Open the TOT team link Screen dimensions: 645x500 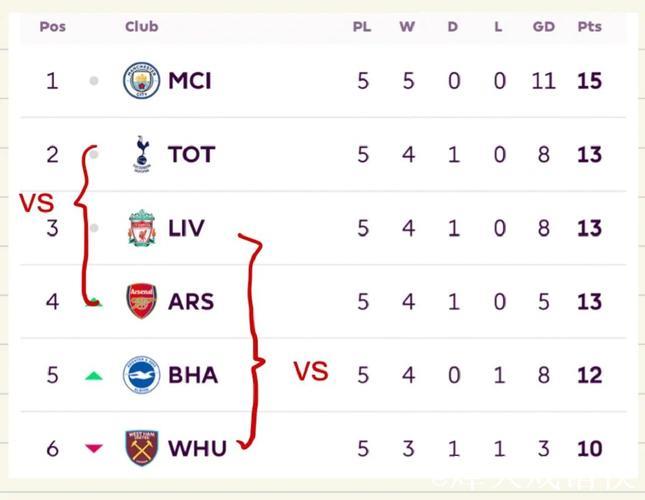[191, 155]
